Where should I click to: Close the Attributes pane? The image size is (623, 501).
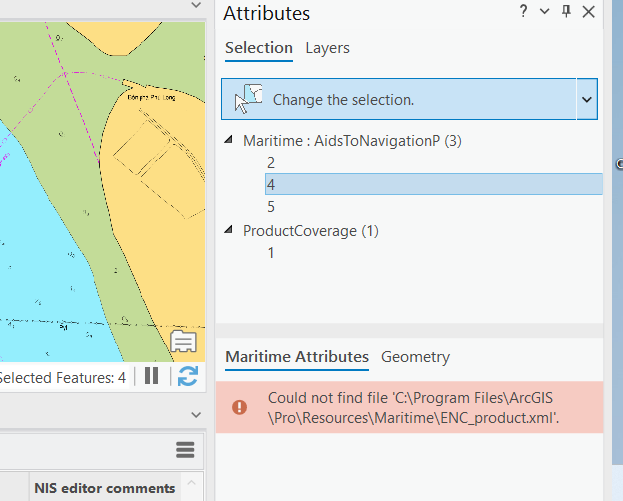pos(588,12)
